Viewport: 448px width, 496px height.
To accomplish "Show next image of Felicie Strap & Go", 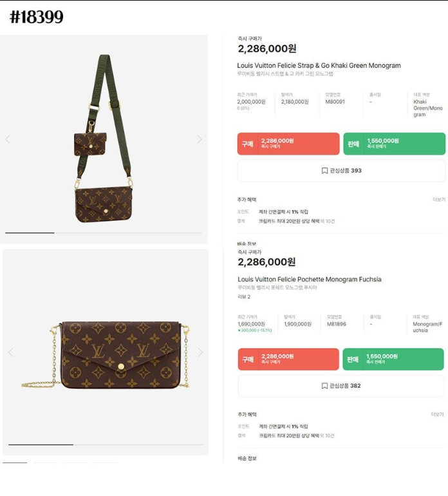I will 199,139.
